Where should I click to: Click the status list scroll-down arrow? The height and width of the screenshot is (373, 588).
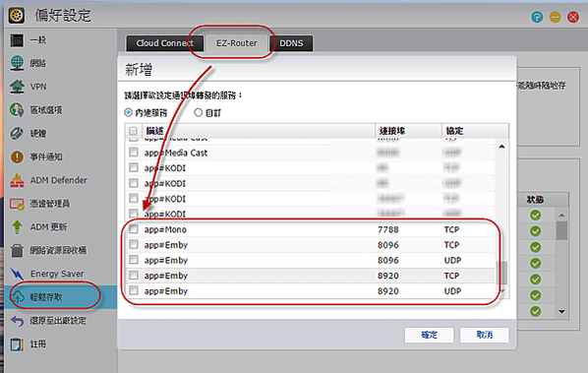[x=561, y=311]
